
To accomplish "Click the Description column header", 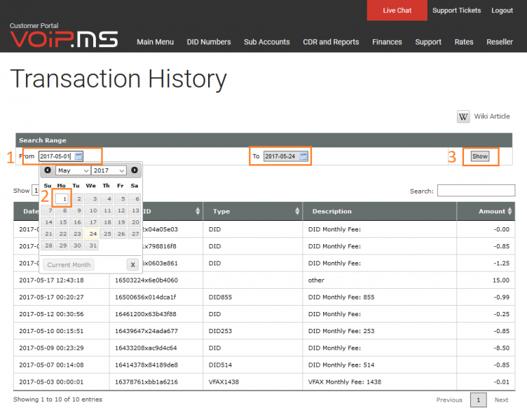I will 379,211.
